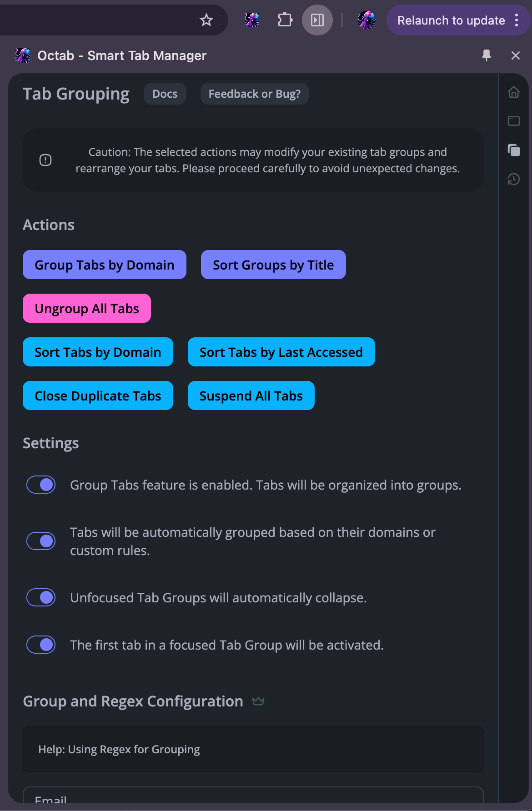Toggle the side panel icon
Viewport: 532px width, 811px height.
pos(317,20)
